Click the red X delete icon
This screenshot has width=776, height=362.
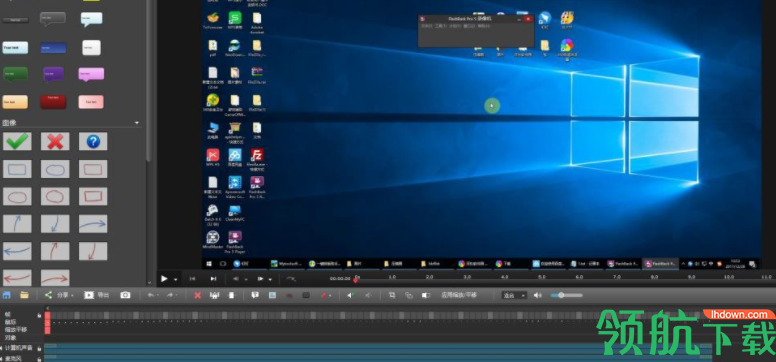tap(197, 295)
